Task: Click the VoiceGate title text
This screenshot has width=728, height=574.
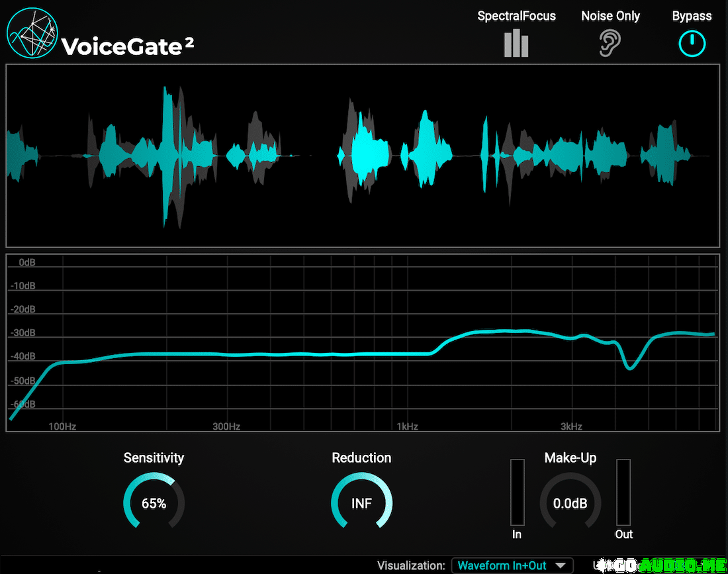Action: coord(127,46)
